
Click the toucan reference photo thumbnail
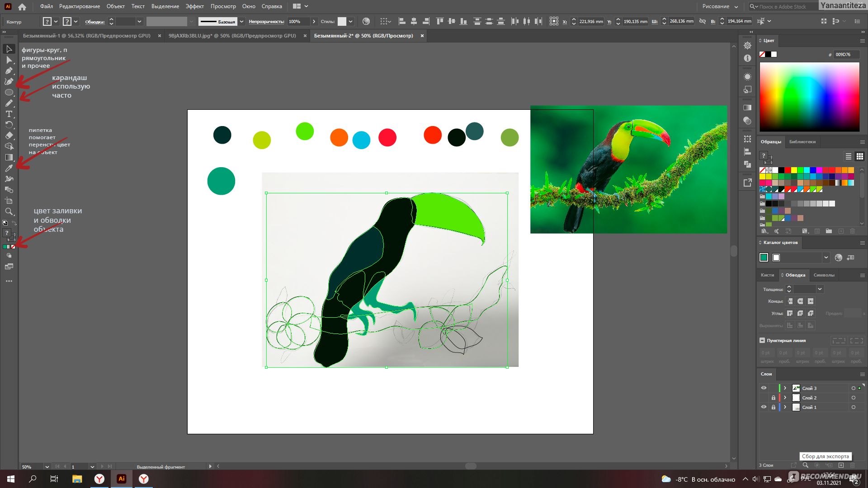629,170
